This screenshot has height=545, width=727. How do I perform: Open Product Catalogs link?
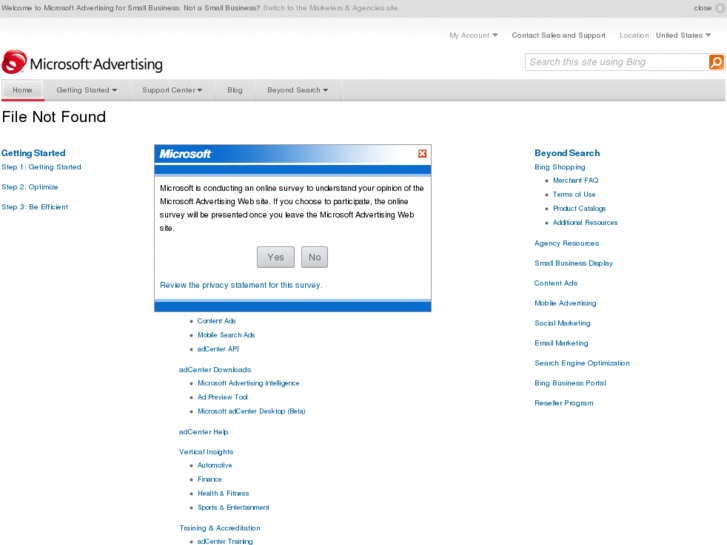(579, 209)
